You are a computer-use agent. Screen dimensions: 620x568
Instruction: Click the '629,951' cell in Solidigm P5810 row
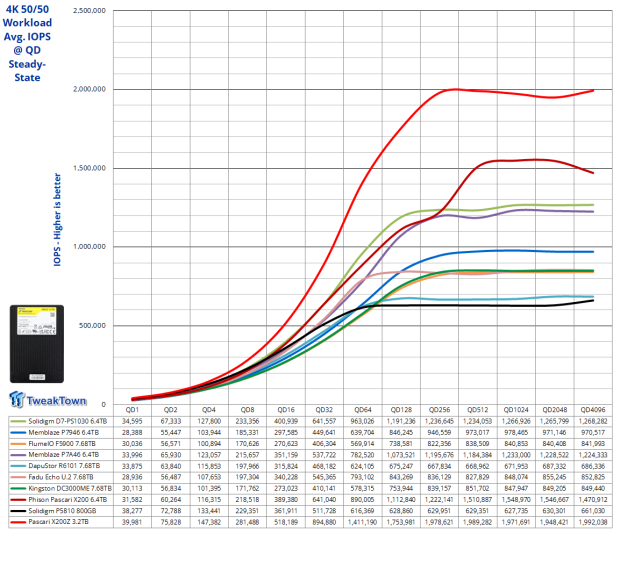pyautogui.click(x=439, y=511)
